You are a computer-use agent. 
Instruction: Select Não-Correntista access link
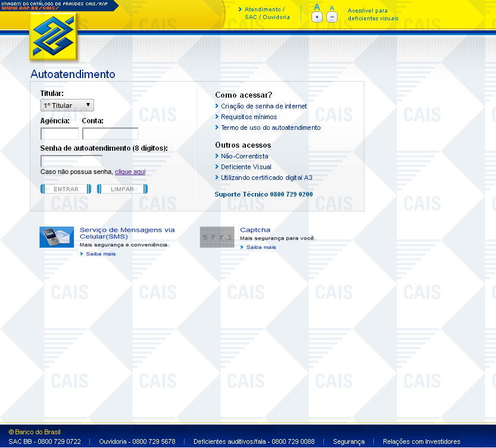coord(244,156)
